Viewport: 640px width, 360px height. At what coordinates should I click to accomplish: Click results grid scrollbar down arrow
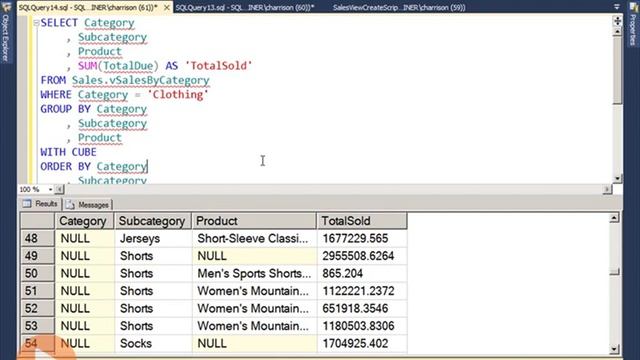point(614,349)
